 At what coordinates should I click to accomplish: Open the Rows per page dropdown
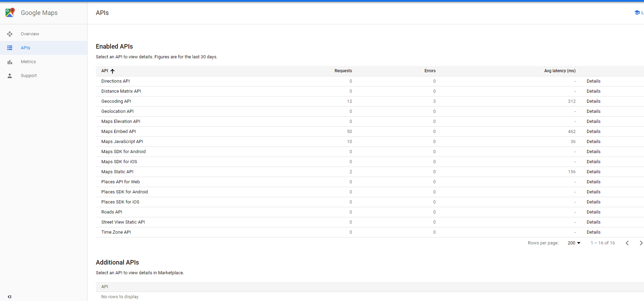574,243
